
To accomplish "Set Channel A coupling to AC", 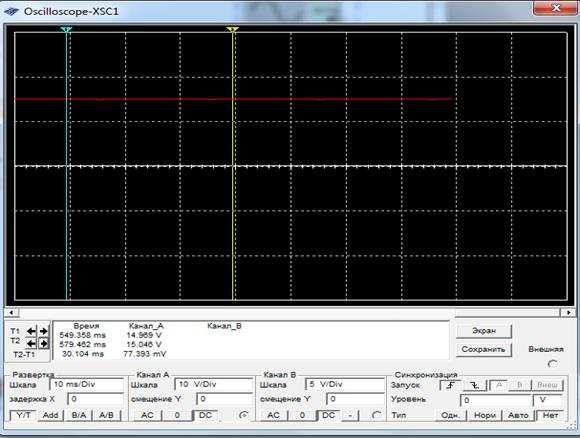I will 147,415.
